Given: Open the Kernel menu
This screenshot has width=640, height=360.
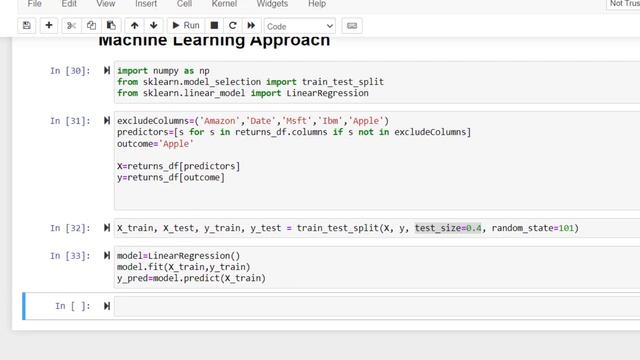Looking at the screenshot, I should click(224, 4).
